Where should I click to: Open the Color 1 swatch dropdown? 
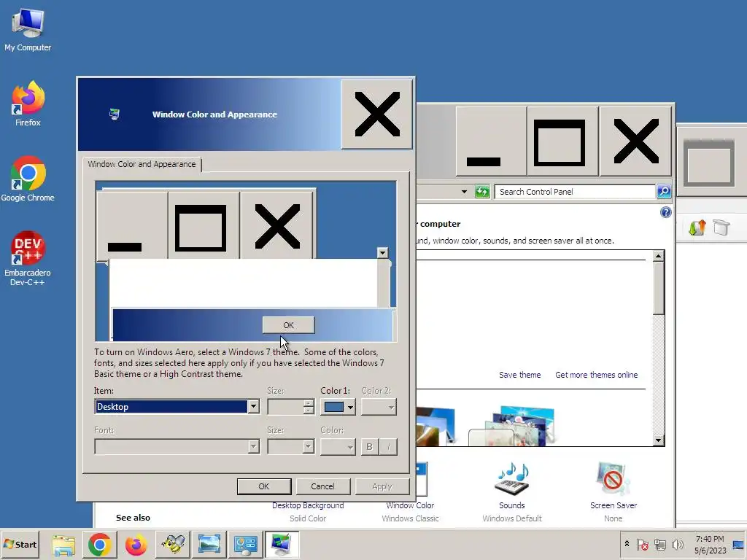pyautogui.click(x=338, y=407)
